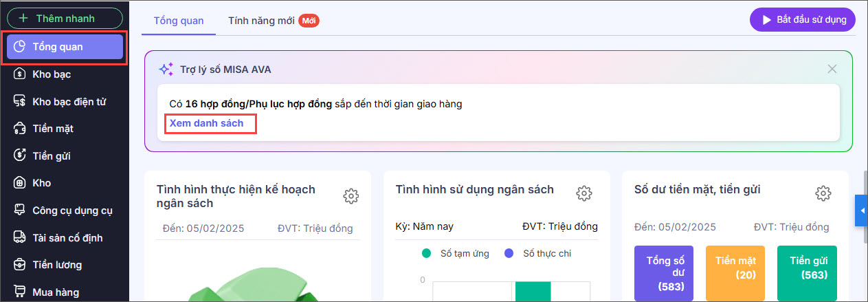
Task: Click the Tiền gửi icon
Action: [19, 156]
